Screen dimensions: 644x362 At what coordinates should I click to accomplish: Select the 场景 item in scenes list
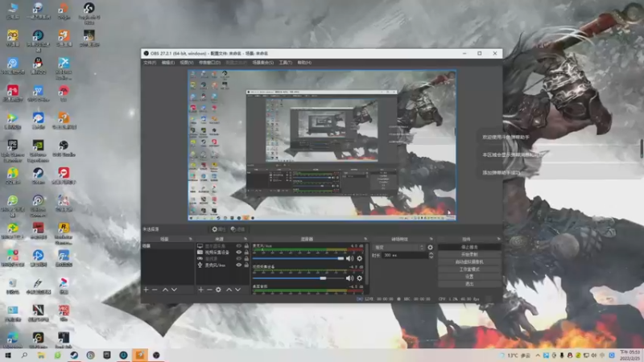[x=167, y=246]
